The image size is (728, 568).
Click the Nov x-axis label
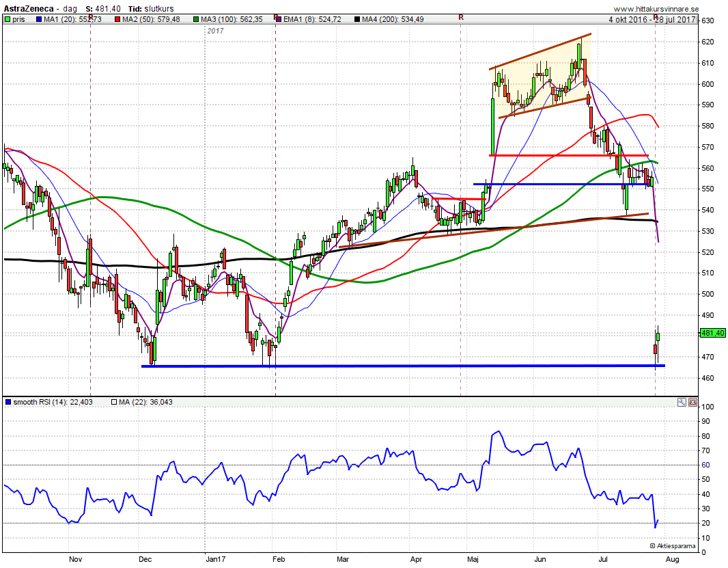[x=75, y=559]
